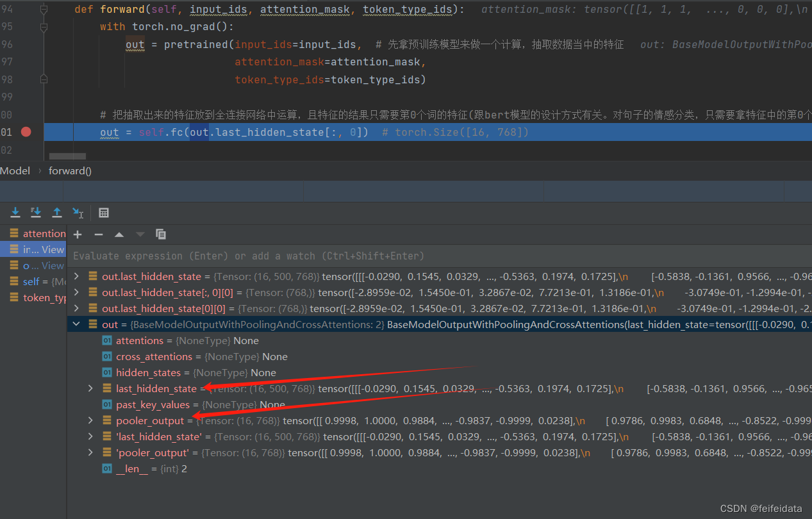Click 'pretrained(input_ids=input_ids,' on line 96

point(263,44)
